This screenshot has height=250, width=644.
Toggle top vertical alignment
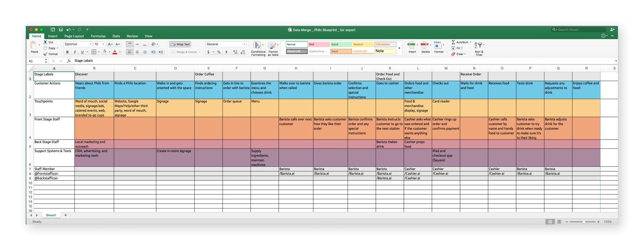129,44
